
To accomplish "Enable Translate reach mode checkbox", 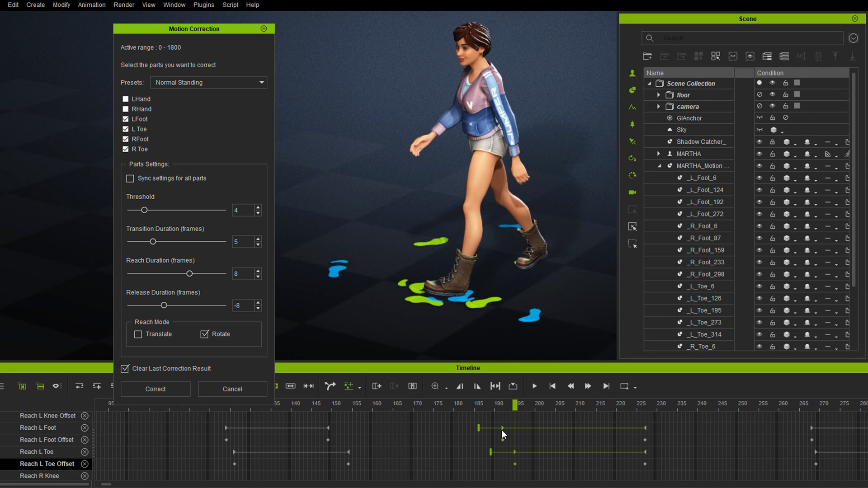I will 138,334.
